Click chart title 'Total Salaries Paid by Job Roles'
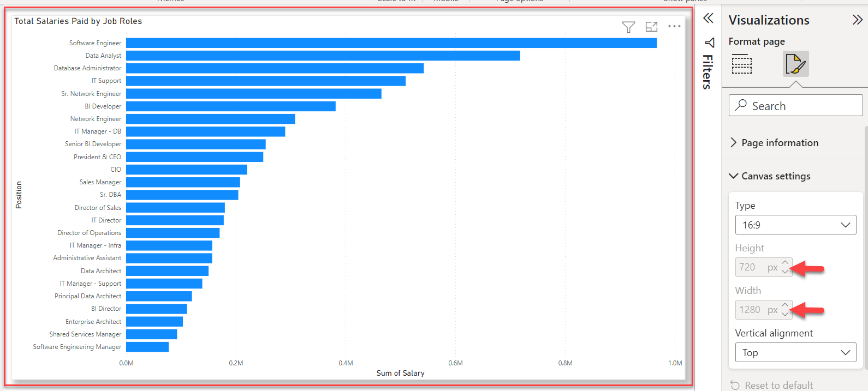 click(x=78, y=21)
